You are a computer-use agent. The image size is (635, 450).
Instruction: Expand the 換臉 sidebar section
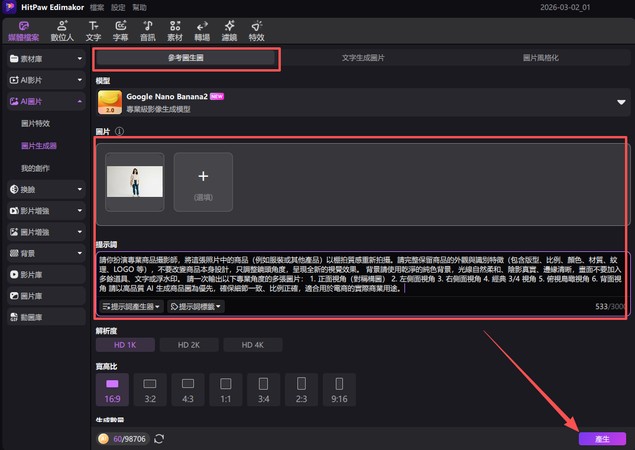pyautogui.click(x=46, y=189)
